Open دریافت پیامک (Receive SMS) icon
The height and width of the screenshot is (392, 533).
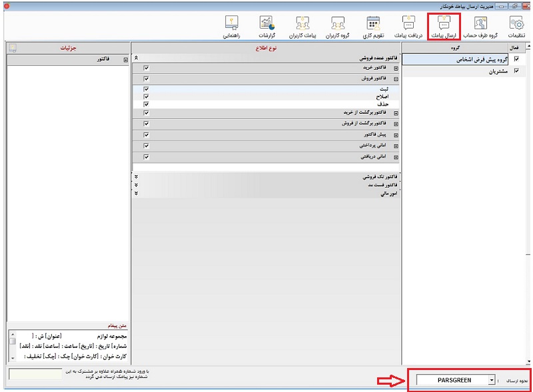tap(409, 25)
